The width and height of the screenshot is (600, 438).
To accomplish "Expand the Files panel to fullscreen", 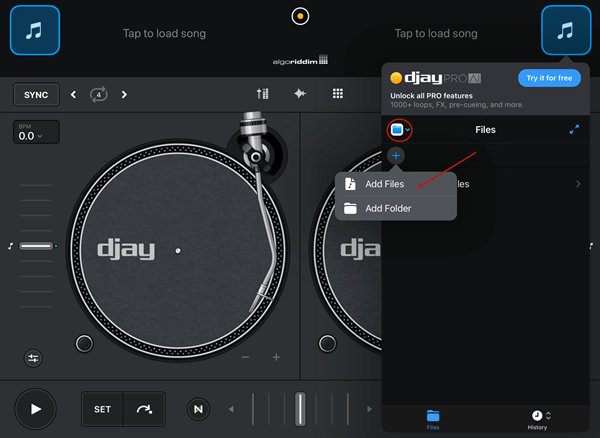I will (x=574, y=130).
